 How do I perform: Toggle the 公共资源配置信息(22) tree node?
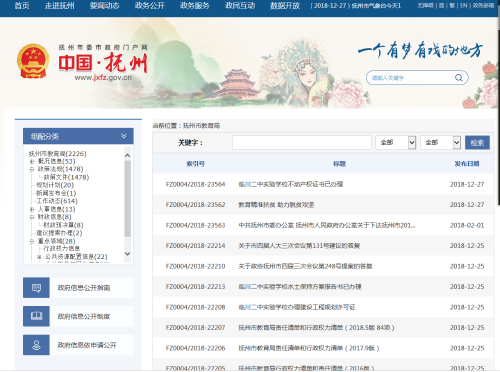pos(39,257)
